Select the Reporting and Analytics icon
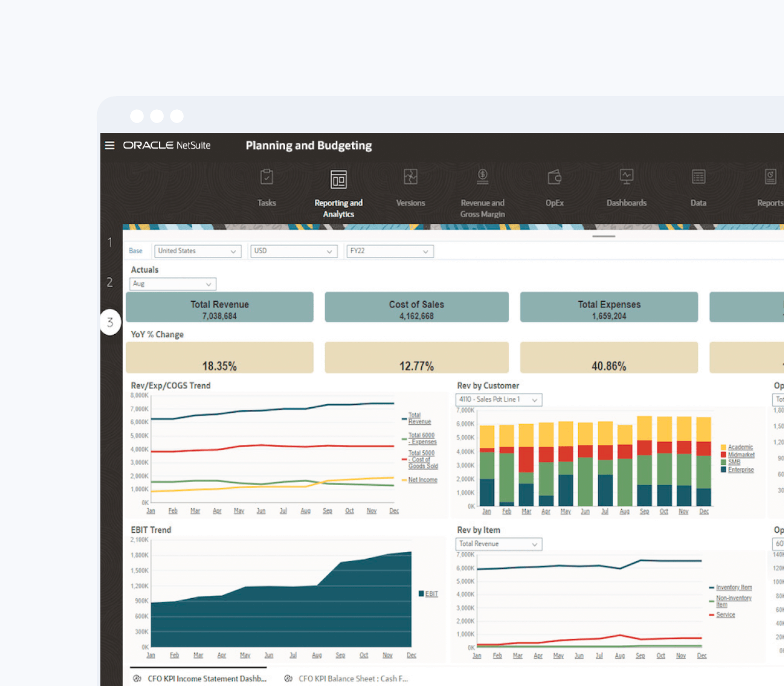 pyautogui.click(x=339, y=179)
